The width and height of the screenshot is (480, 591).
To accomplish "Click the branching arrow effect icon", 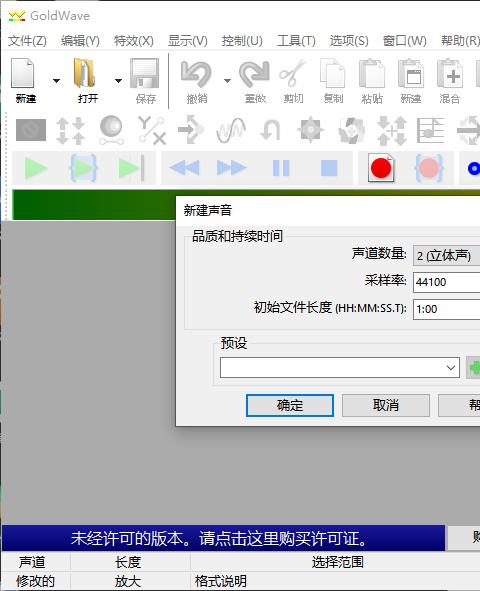I will tap(191, 130).
